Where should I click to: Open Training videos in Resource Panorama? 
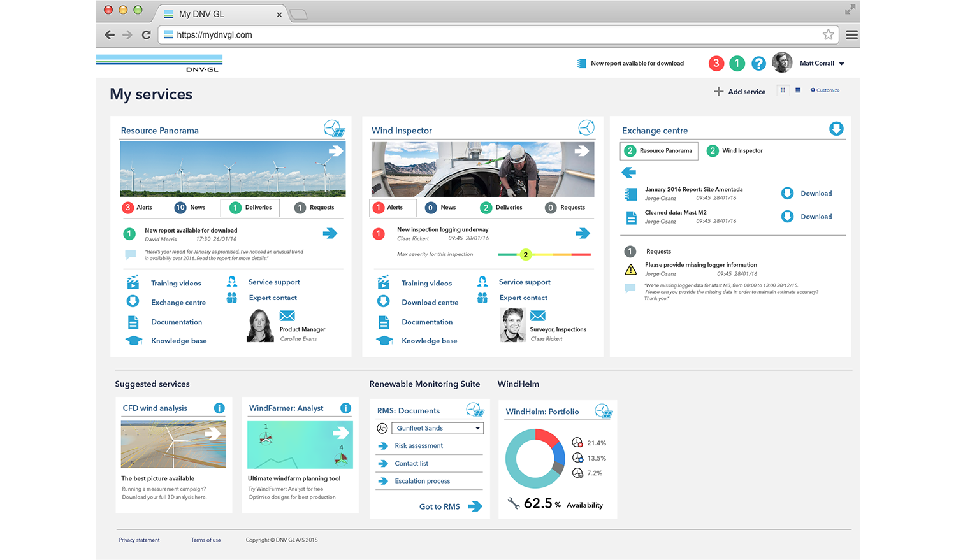point(176,284)
